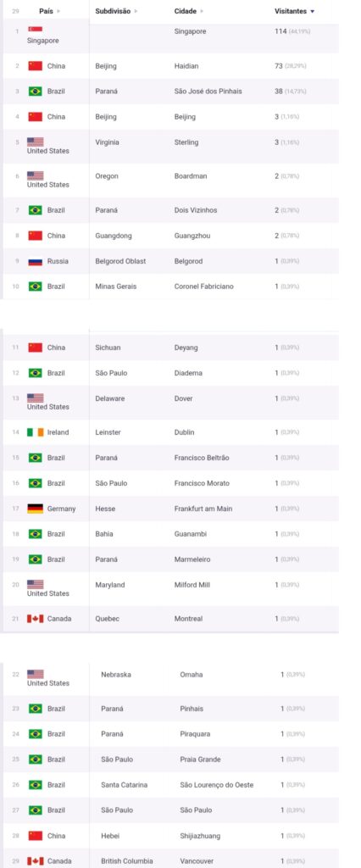Image resolution: width=361 pixels, height=868 pixels.
Task: Select the Haidian city cell
Action: pyautogui.click(x=186, y=66)
